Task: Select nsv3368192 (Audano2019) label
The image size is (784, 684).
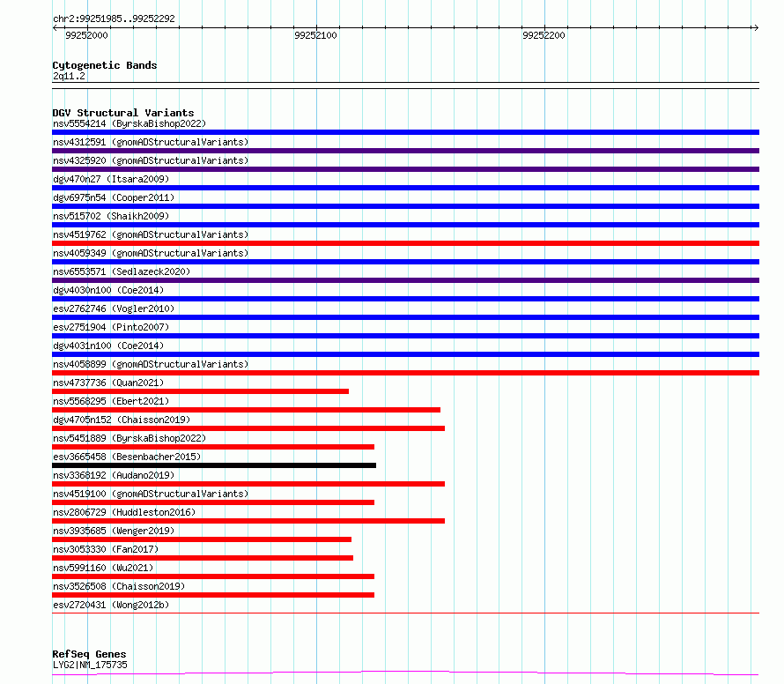Action: (114, 475)
